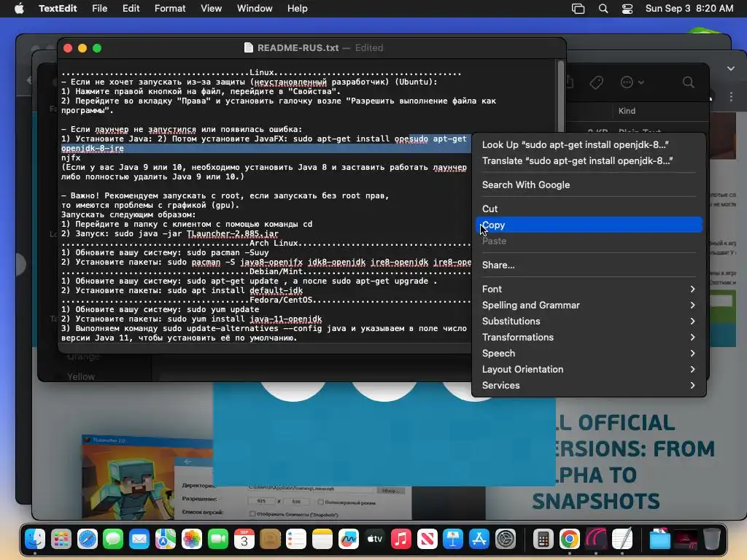Launch Keynote from the Dock
Viewport: 747px width, 560px height.
(x=452, y=539)
